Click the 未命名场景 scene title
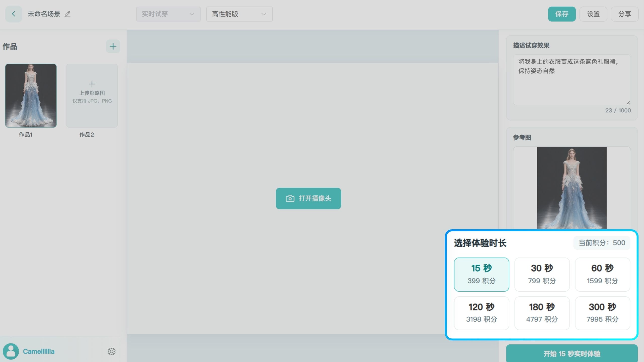This screenshot has height=362, width=644. click(x=44, y=14)
